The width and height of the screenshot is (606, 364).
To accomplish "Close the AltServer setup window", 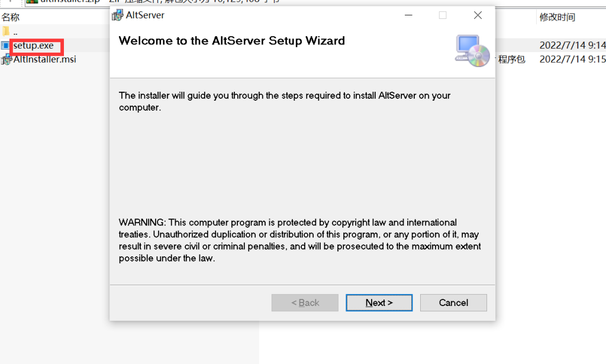I will (x=478, y=15).
